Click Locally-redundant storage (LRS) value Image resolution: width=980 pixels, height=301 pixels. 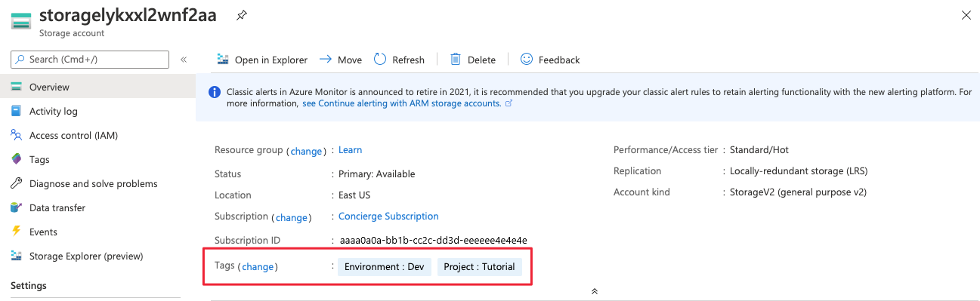pyautogui.click(x=798, y=171)
